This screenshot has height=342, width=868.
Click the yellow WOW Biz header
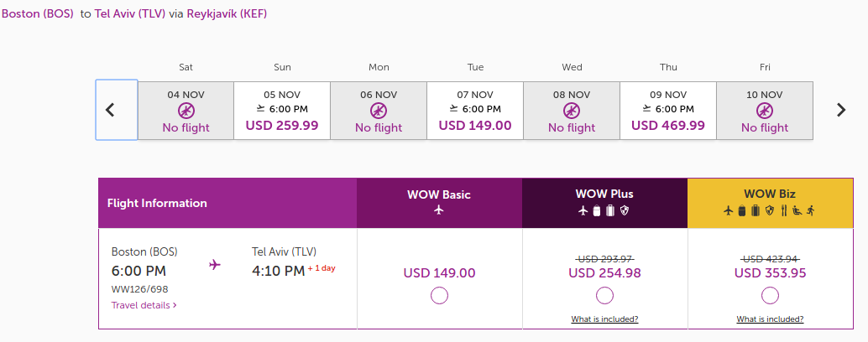pos(770,194)
